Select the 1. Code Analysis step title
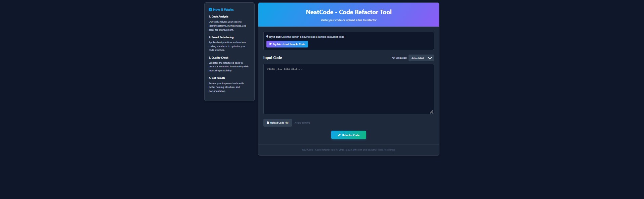 pos(218,16)
